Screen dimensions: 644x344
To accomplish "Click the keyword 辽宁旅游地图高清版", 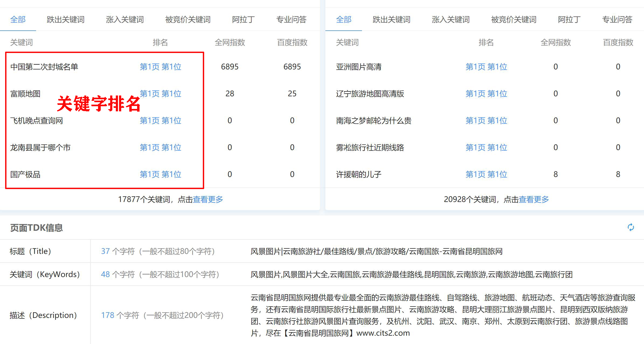I will pos(370,94).
